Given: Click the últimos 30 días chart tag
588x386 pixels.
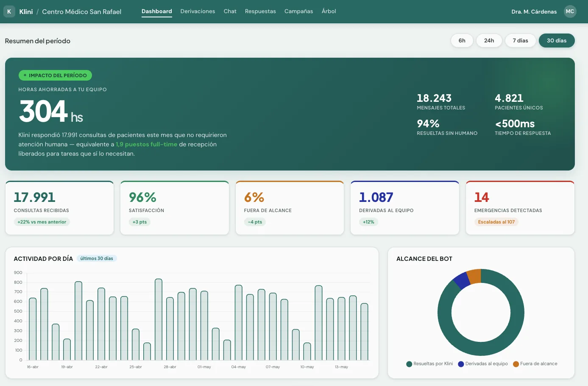Looking at the screenshot, I should click(x=97, y=259).
